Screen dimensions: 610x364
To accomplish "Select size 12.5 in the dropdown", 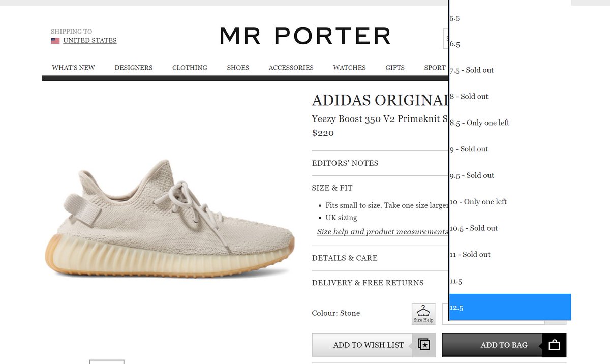I will (x=510, y=307).
